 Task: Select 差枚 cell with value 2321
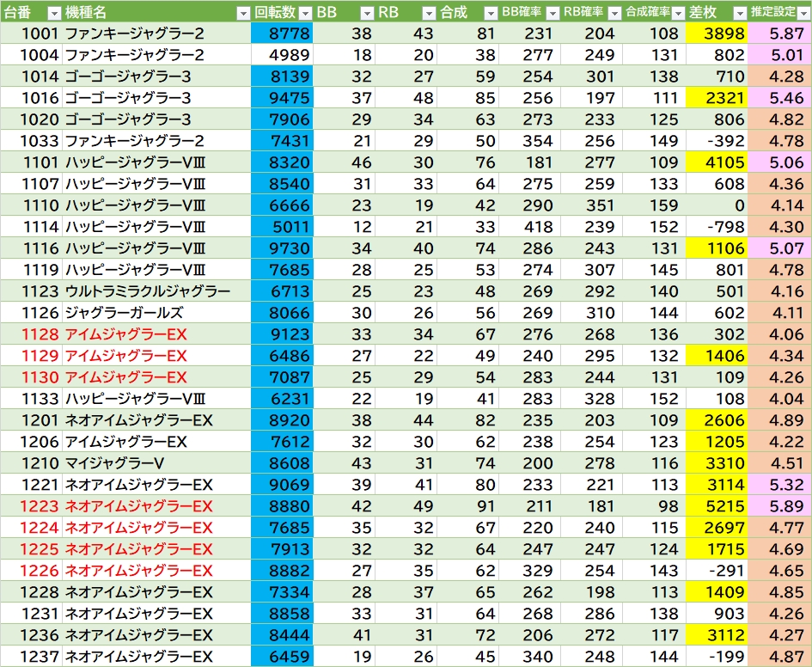pyautogui.click(x=717, y=98)
